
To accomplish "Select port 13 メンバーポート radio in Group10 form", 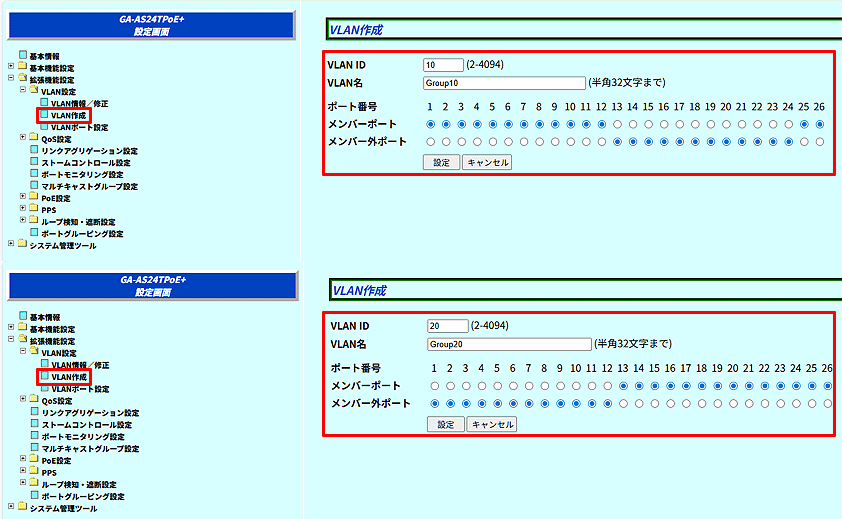I will click(617, 125).
